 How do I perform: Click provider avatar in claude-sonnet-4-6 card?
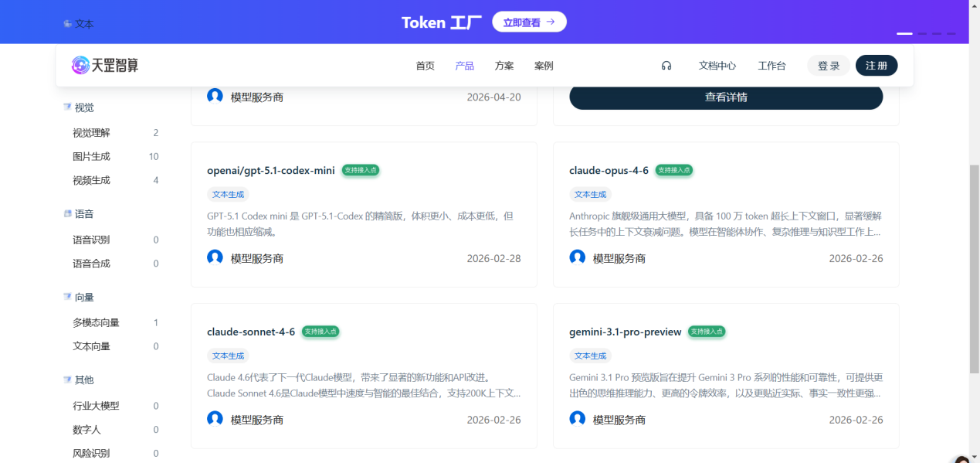pos(215,419)
